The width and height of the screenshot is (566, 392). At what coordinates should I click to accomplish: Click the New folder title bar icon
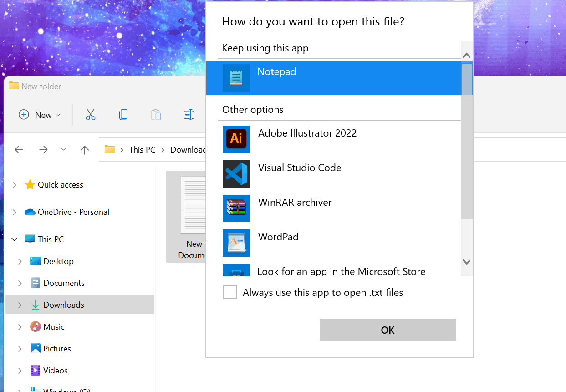pos(14,86)
